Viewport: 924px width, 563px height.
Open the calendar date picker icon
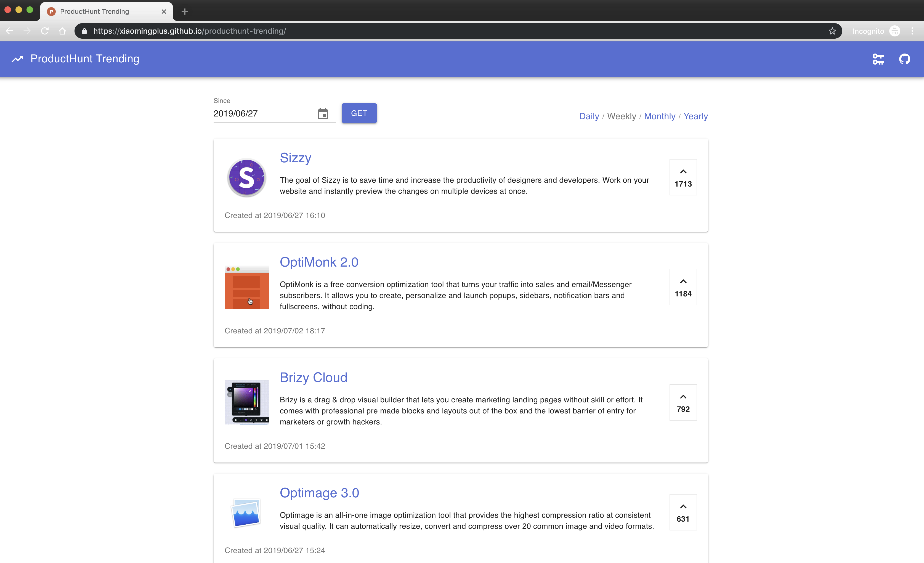(323, 114)
